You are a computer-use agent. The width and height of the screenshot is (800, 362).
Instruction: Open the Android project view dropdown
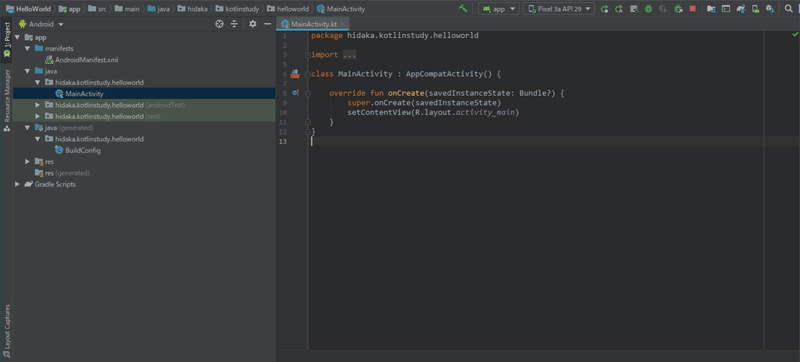coord(41,24)
